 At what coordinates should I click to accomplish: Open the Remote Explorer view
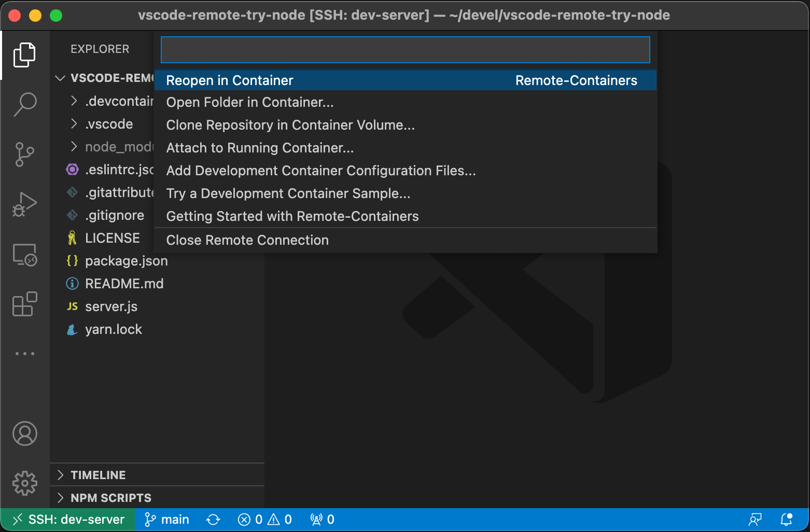point(25,255)
